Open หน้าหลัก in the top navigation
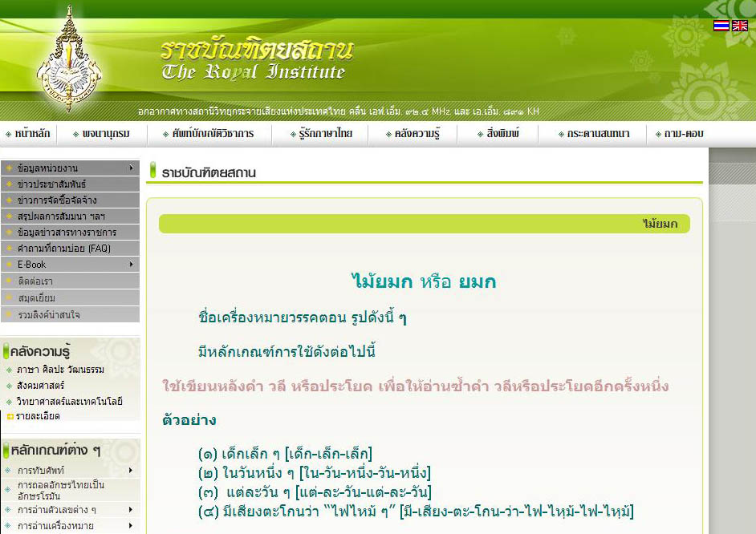This screenshot has width=756, height=534. pyautogui.click(x=32, y=133)
